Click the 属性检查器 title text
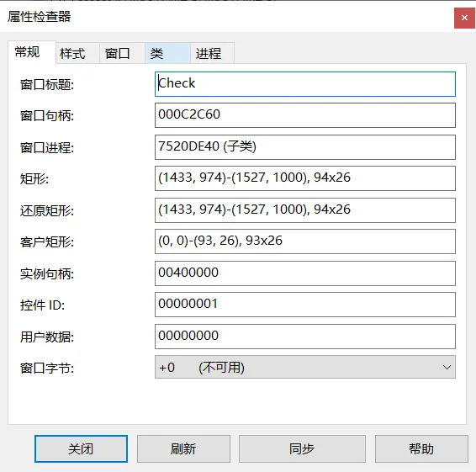 (x=40, y=16)
